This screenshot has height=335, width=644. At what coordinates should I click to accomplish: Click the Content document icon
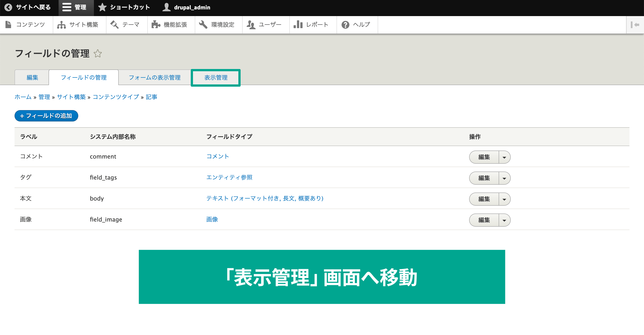point(8,25)
